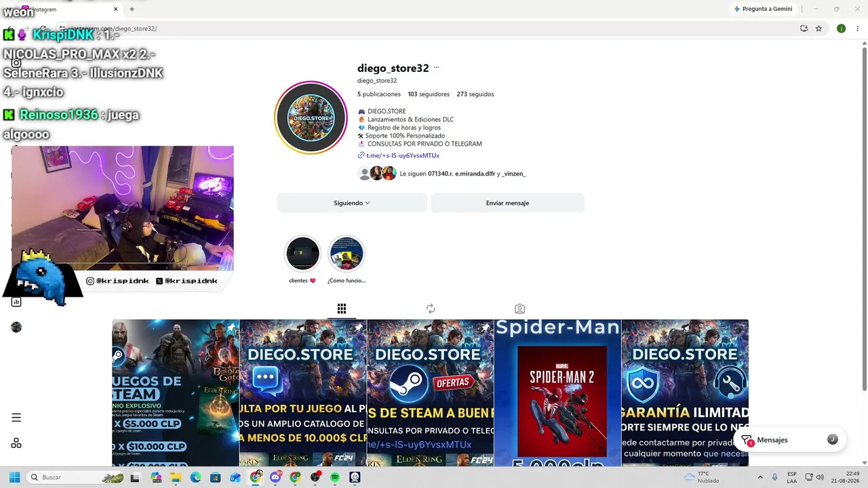Open the Windows Start menu
Screen dimensions: 868x488
point(14,477)
